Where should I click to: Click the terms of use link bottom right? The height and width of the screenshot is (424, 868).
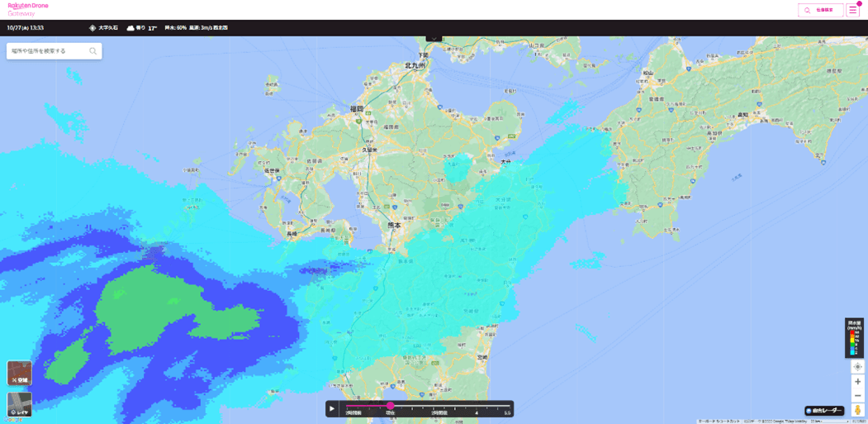point(860,422)
